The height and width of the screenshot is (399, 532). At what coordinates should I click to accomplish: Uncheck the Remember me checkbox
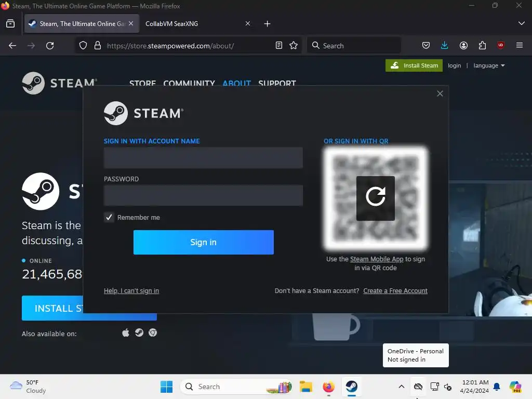click(x=109, y=218)
